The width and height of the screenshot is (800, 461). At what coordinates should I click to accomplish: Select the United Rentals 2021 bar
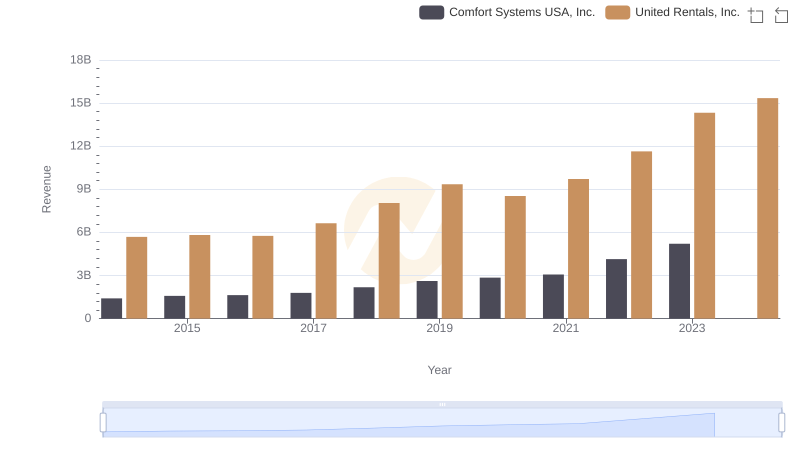coord(578,249)
